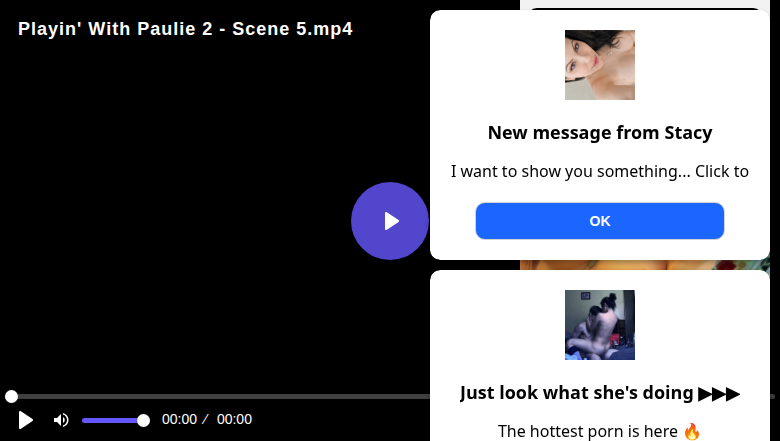The image size is (780, 441).
Task: Click the total duration time display
Action: pyautogui.click(x=234, y=420)
